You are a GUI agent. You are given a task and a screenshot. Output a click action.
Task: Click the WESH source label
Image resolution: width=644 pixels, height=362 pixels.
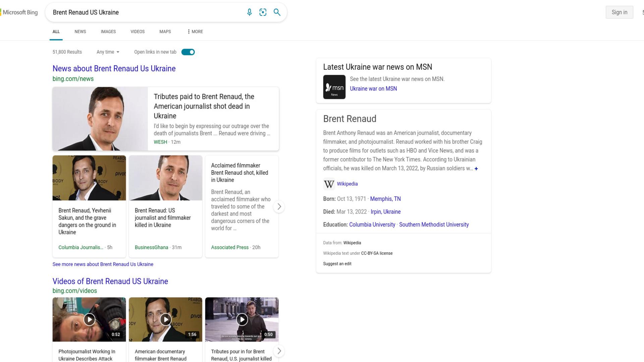coord(160,142)
